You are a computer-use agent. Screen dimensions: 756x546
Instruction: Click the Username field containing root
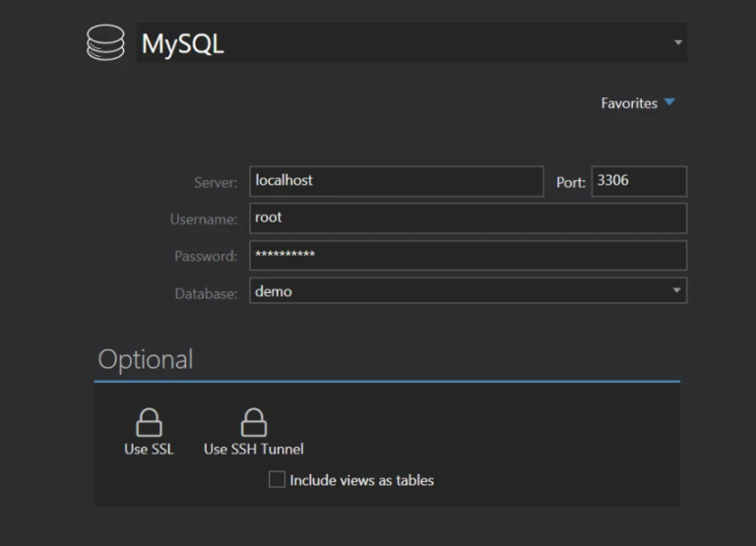(468, 218)
